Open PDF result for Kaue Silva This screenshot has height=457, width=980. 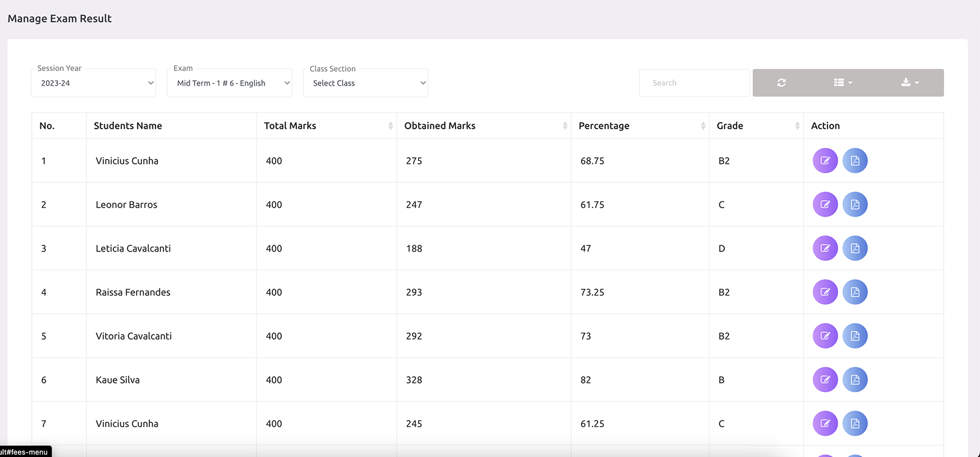855,380
